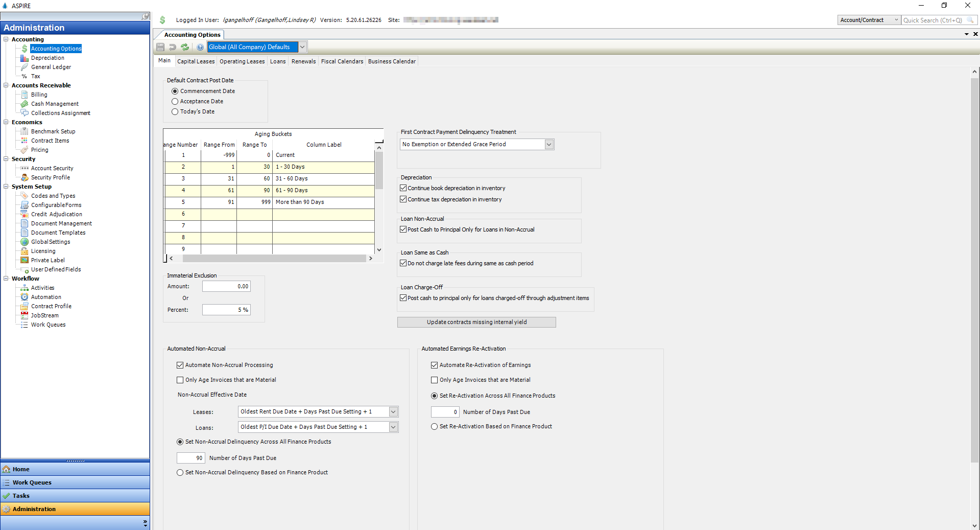Toggle Do not charge late fees checkbox
This screenshot has height=530, width=980.
[403, 263]
